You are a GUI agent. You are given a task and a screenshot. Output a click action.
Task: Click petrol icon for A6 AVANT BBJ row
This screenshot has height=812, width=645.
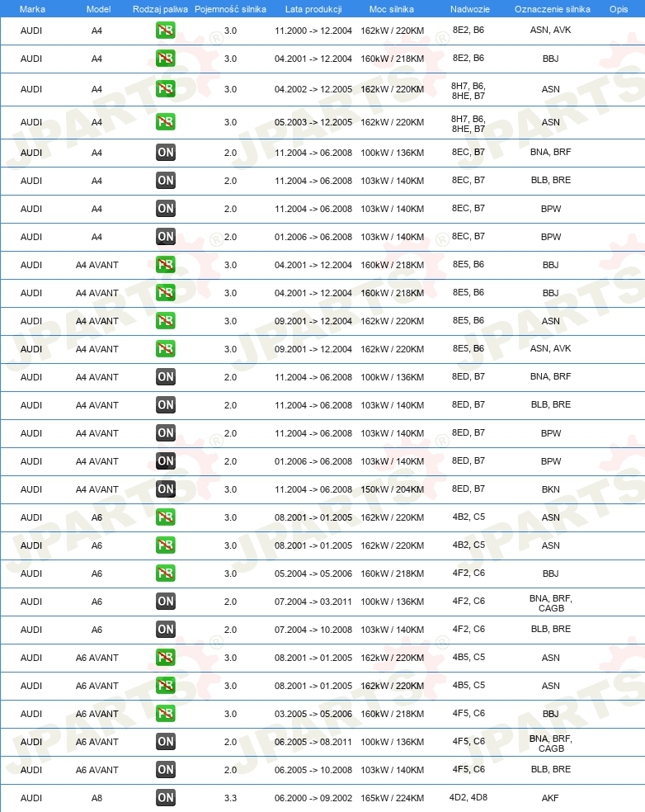[x=166, y=714]
